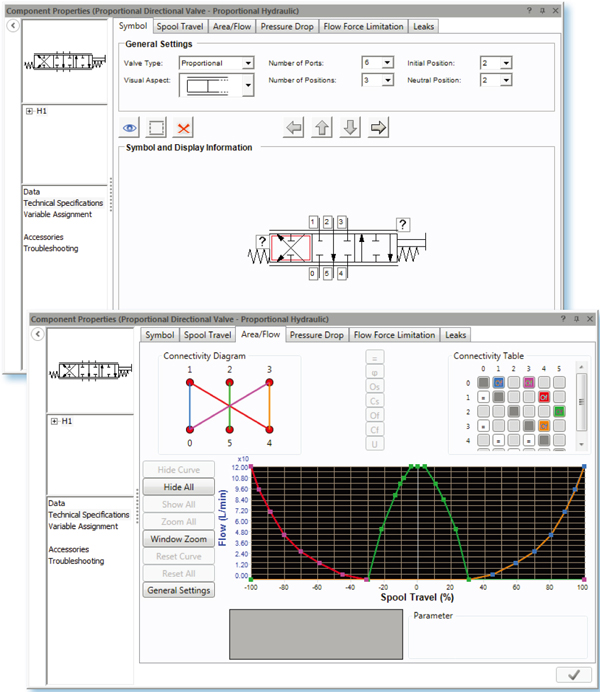The height and width of the screenshot is (692, 600).
Task: Switch to Area/Flow tab in back window
Action: (232, 26)
